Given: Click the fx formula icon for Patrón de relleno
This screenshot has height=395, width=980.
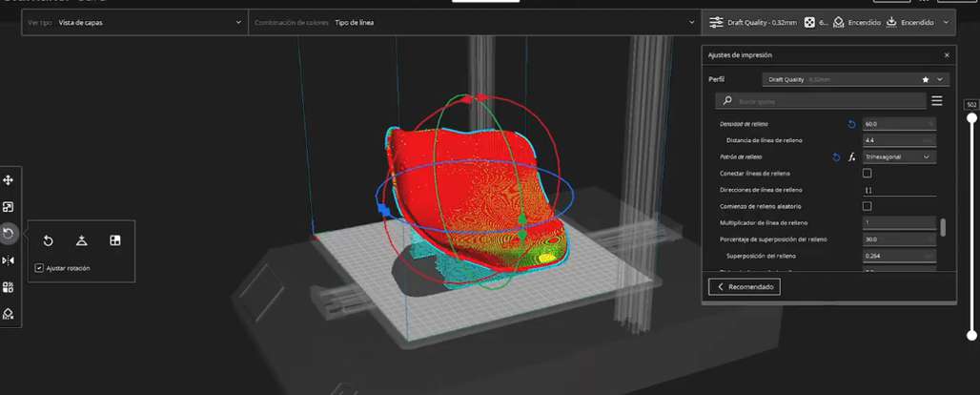Looking at the screenshot, I should 851,157.
